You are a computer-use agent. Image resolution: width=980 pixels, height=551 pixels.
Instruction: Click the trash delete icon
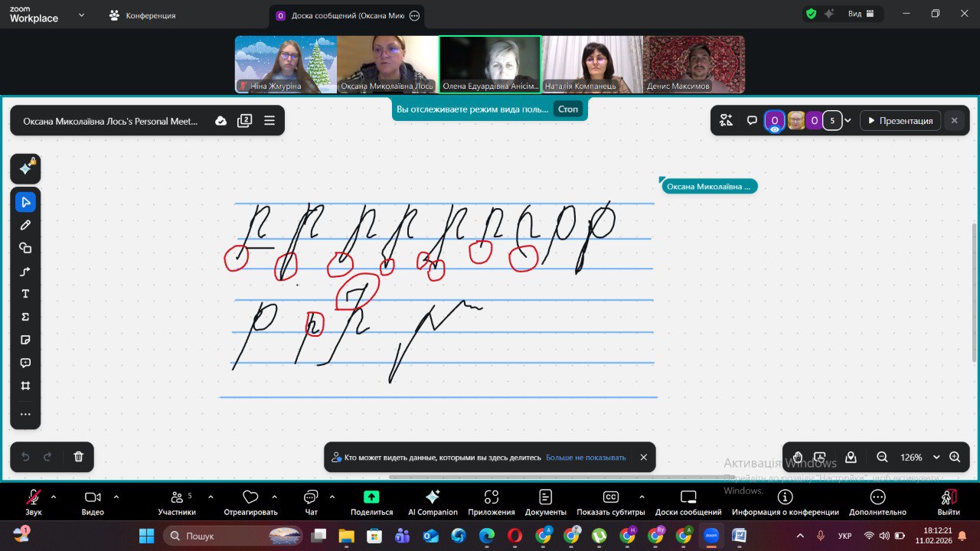coord(78,457)
